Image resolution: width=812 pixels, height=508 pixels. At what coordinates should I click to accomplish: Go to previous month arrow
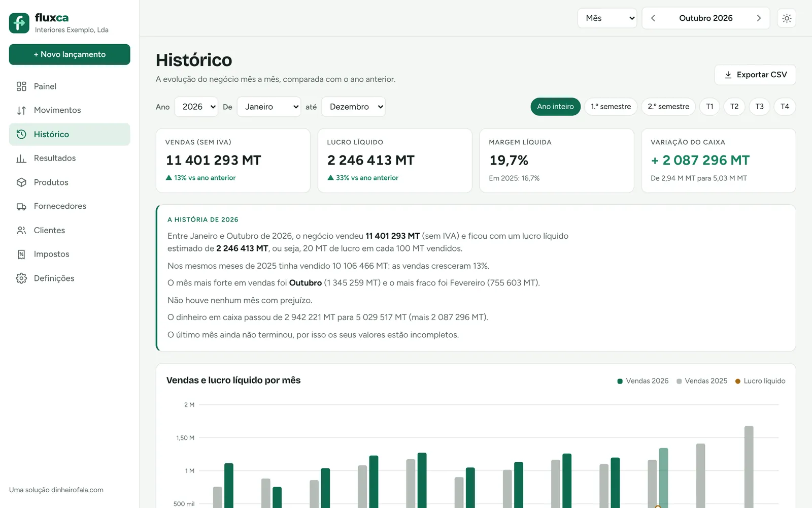(x=653, y=18)
